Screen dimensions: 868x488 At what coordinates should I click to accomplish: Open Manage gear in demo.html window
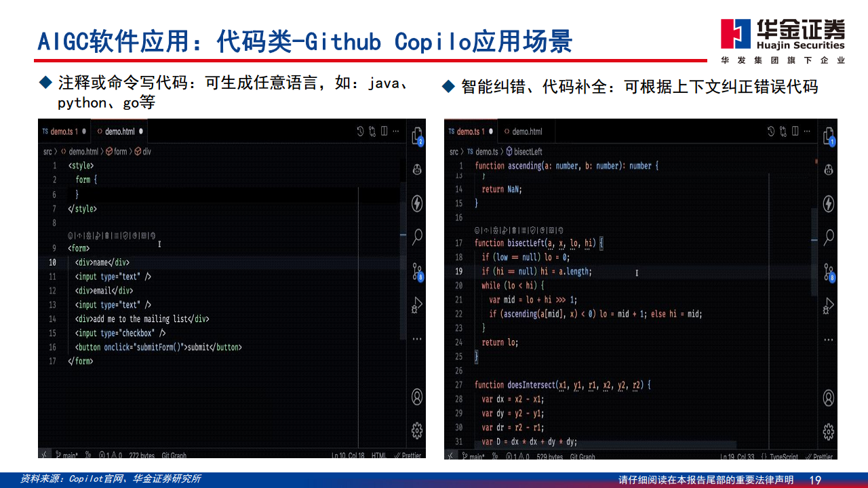pyautogui.click(x=417, y=430)
